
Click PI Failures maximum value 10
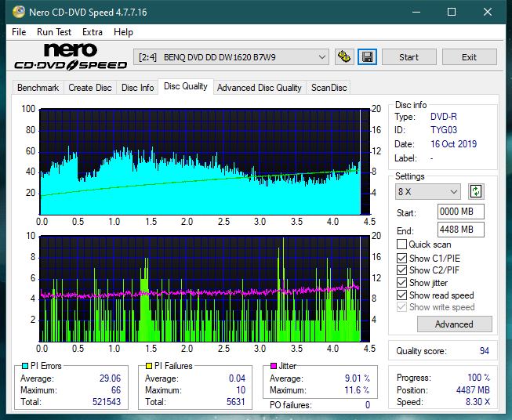coord(241,390)
